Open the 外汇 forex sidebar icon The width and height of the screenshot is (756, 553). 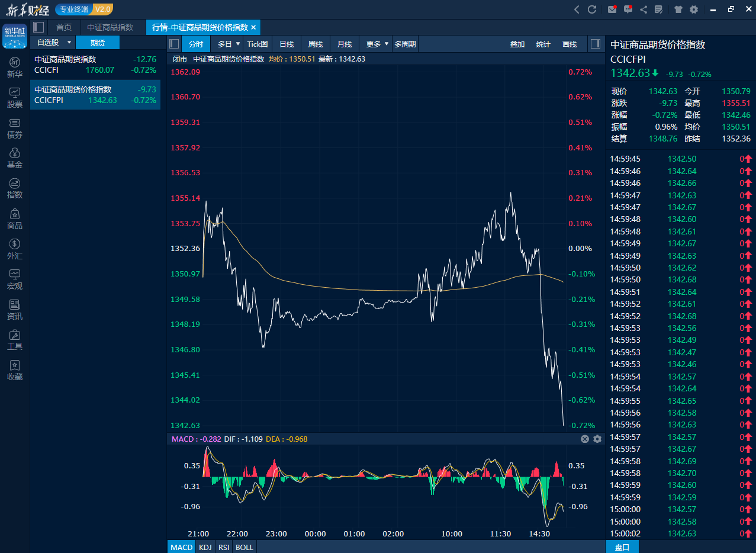[x=15, y=249]
